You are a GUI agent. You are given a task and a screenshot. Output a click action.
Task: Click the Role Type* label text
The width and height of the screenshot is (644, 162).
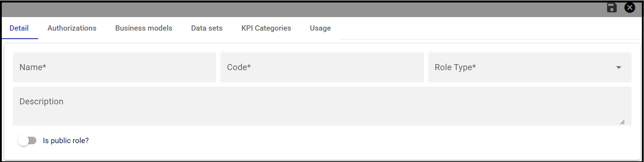pyautogui.click(x=455, y=67)
